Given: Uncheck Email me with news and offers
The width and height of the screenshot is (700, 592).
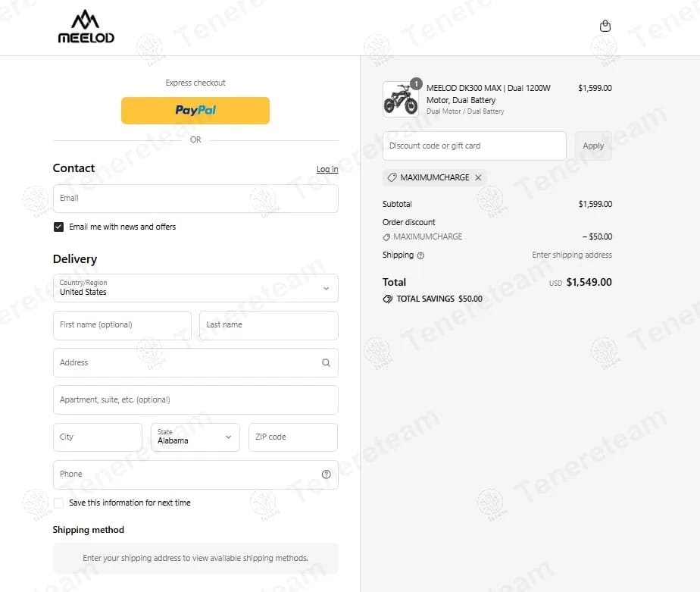Looking at the screenshot, I should tap(58, 227).
